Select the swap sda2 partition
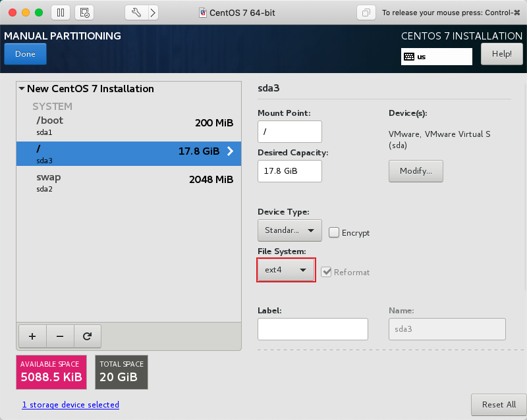527x420 pixels. (x=128, y=182)
